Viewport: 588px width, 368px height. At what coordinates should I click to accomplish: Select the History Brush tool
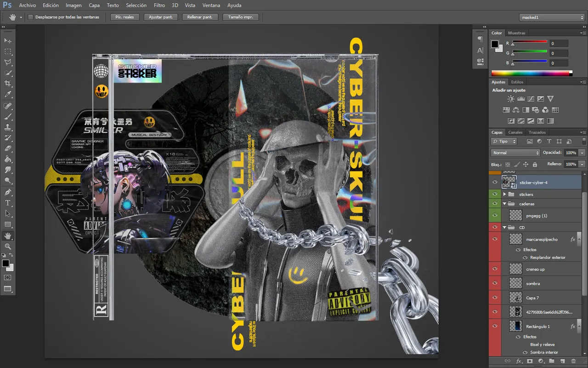8,138
